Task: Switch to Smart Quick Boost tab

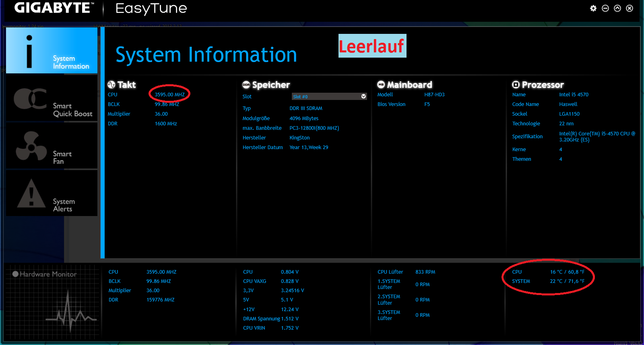Action: click(52, 98)
